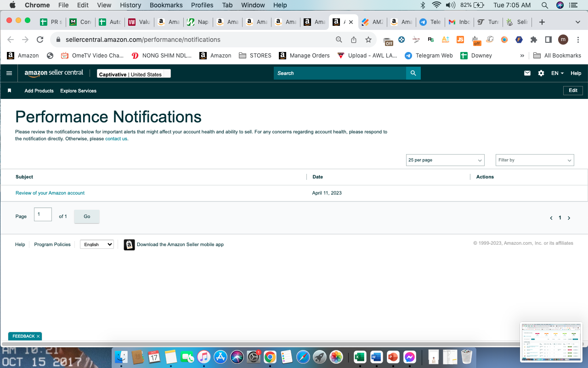
Task: Open Microsoft Word from the Dock
Action: coord(376,357)
